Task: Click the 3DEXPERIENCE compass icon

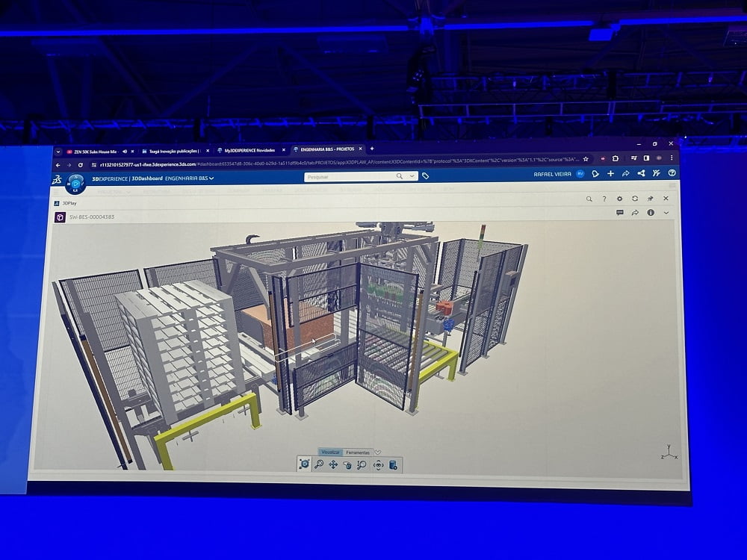Action: click(75, 183)
